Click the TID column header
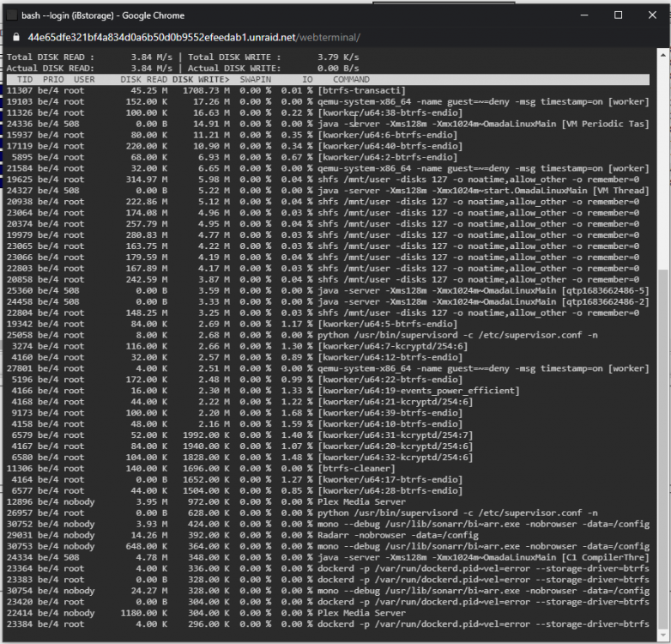The width and height of the screenshot is (671, 644). coord(25,79)
